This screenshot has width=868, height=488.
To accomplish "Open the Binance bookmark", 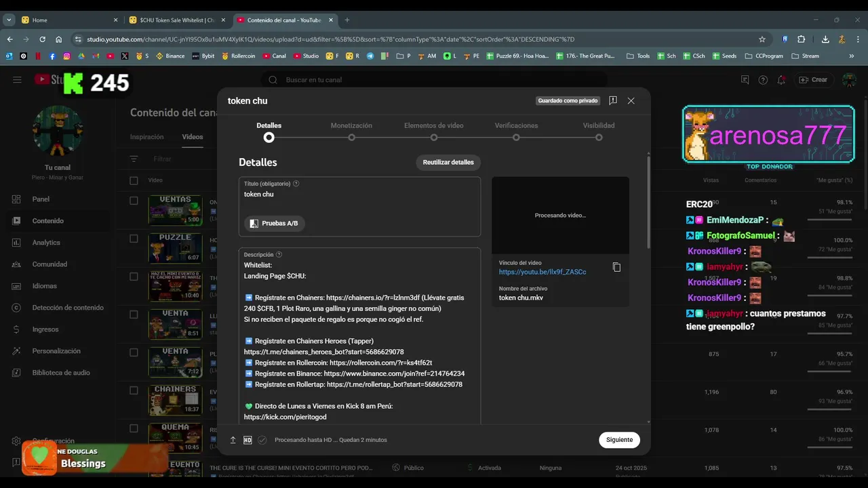I will point(170,56).
